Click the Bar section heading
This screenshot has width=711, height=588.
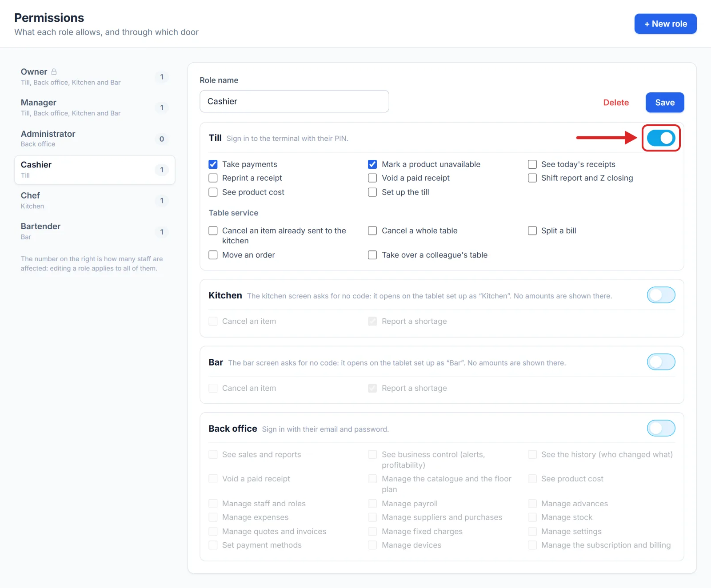216,362
